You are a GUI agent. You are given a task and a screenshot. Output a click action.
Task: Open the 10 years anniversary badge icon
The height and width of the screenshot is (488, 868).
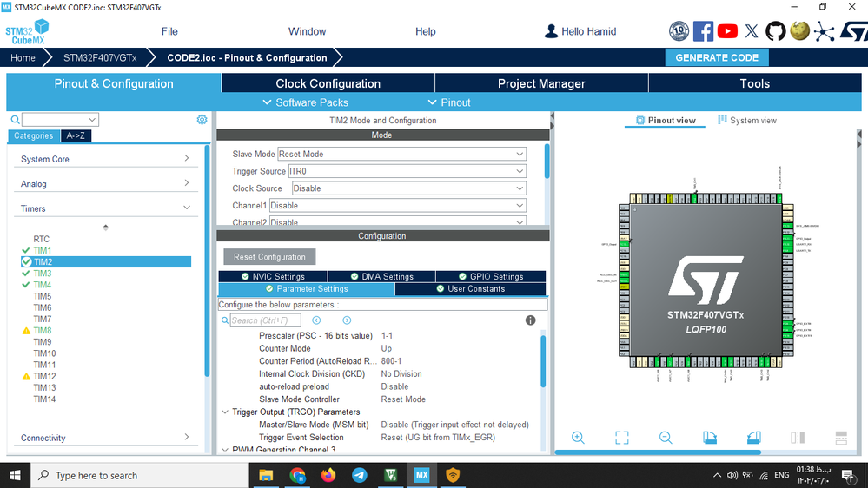pos(679,31)
